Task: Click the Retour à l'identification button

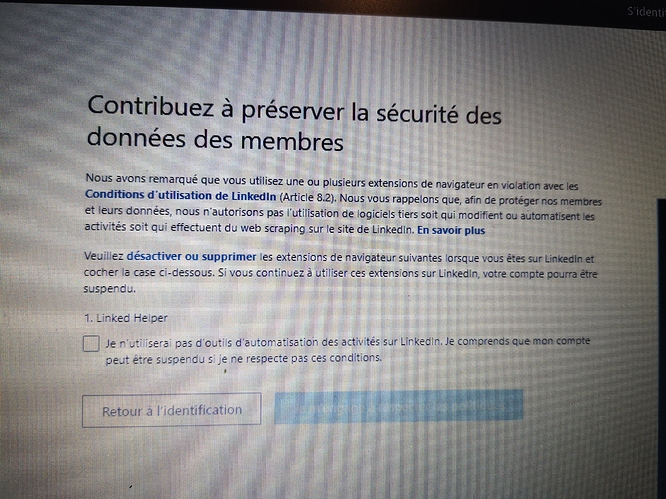Action: pos(172,410)
